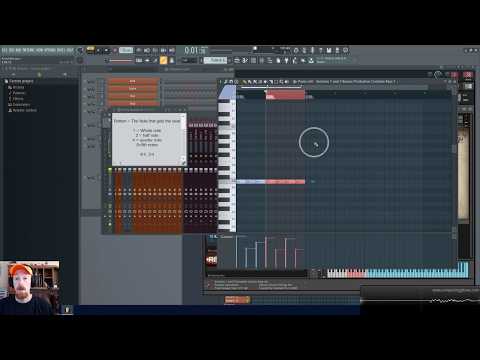Viewport: 480px width, 360px height.
Task: Open the Piano roll options menu arrow
Action: (221, 82)
